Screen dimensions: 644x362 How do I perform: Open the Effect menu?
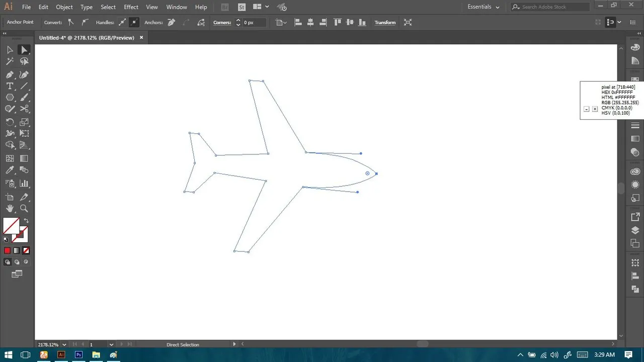coord(131,7)
